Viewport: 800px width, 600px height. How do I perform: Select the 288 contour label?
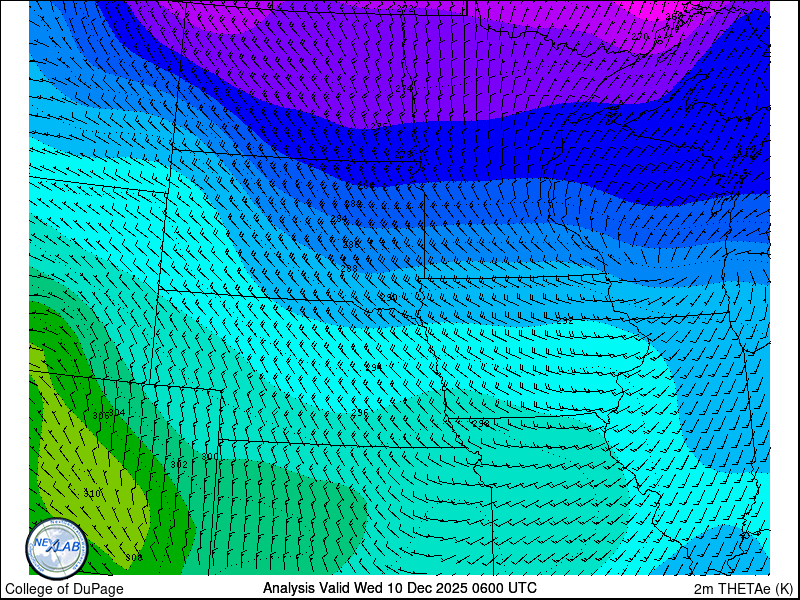[x=349, y=268]
